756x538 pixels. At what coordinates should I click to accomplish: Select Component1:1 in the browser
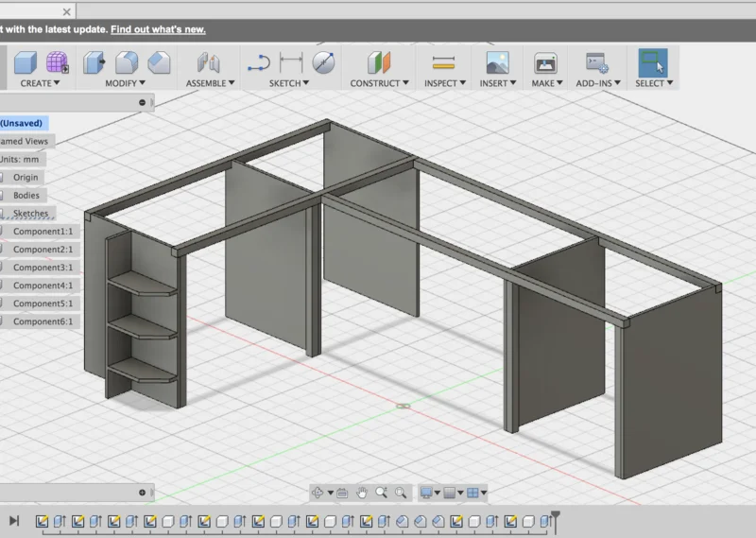43,231
